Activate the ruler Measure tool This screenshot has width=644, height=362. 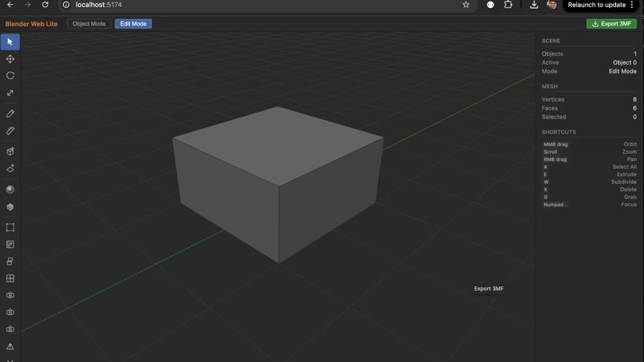click(10, 131)
